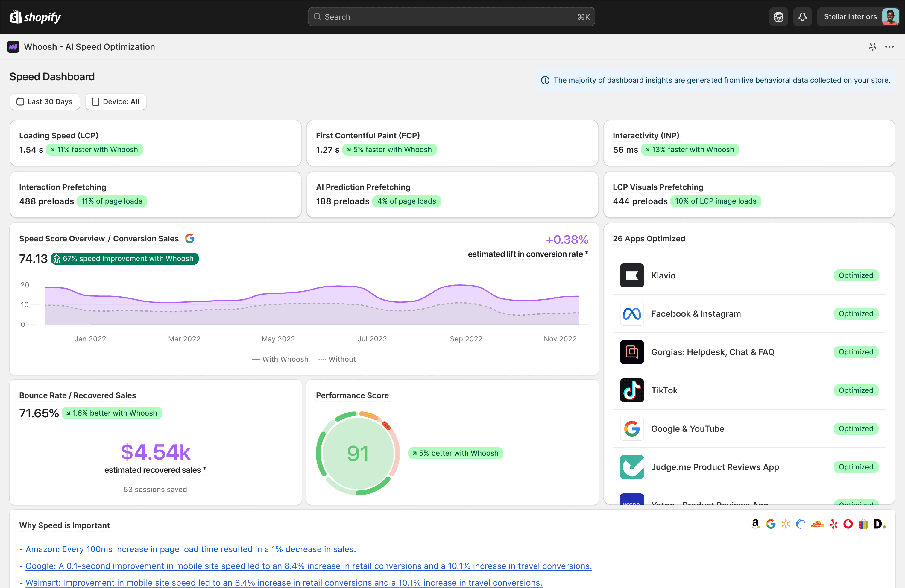Open the notifications bell
Screen dimensions: 905x588
pyautogui.click(x=802, y=17)
